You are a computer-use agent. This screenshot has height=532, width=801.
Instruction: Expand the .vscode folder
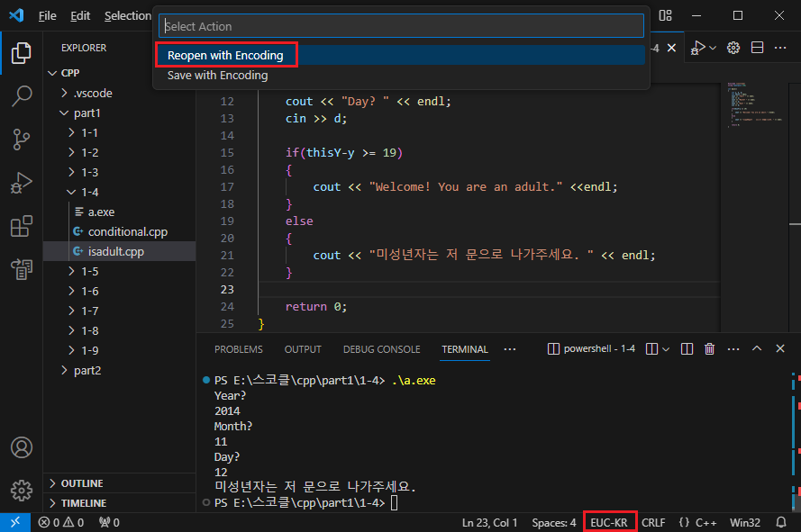[120, 93]
